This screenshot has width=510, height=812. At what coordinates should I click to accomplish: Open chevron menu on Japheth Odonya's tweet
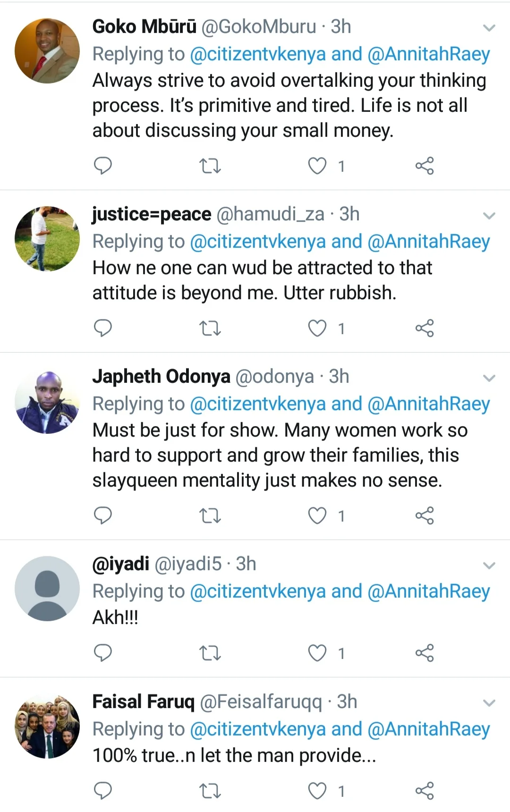tap(489, 378)
